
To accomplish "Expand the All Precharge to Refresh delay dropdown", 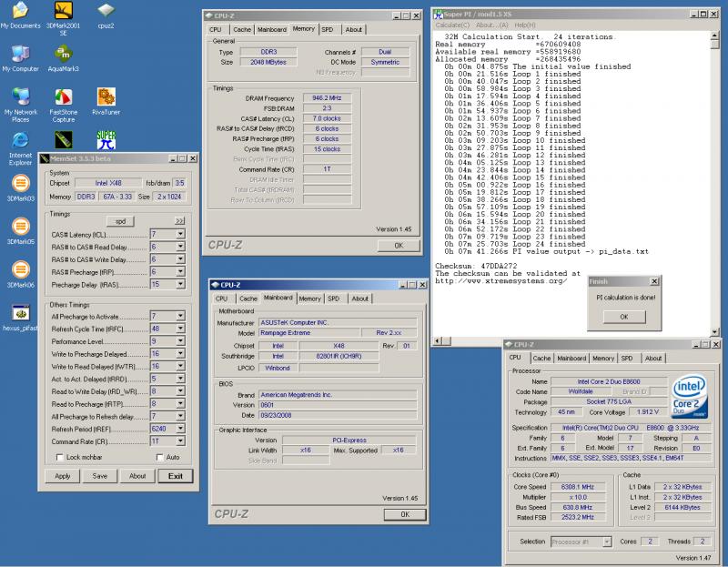I will [180, 416].
